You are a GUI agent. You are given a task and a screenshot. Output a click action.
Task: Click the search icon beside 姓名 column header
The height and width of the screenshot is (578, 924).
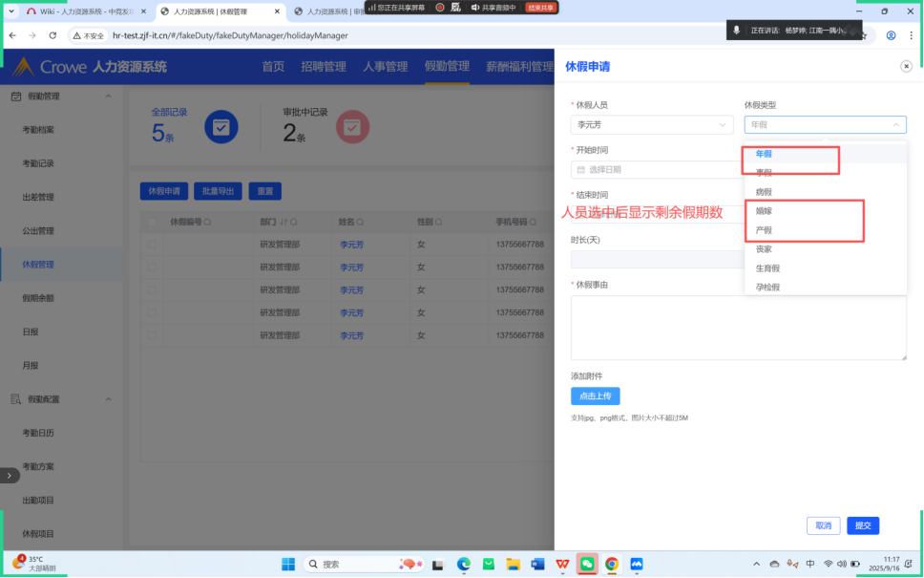360,223
